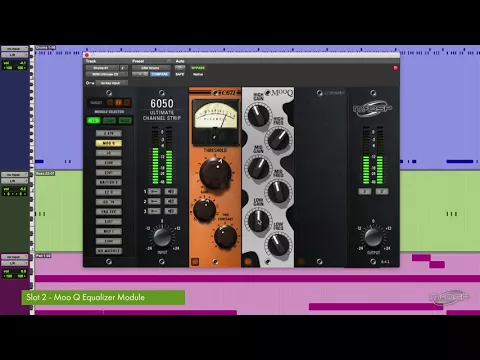Select the Drums 1-06 clip
Screen dimensions: 480x360
[46, 48]
